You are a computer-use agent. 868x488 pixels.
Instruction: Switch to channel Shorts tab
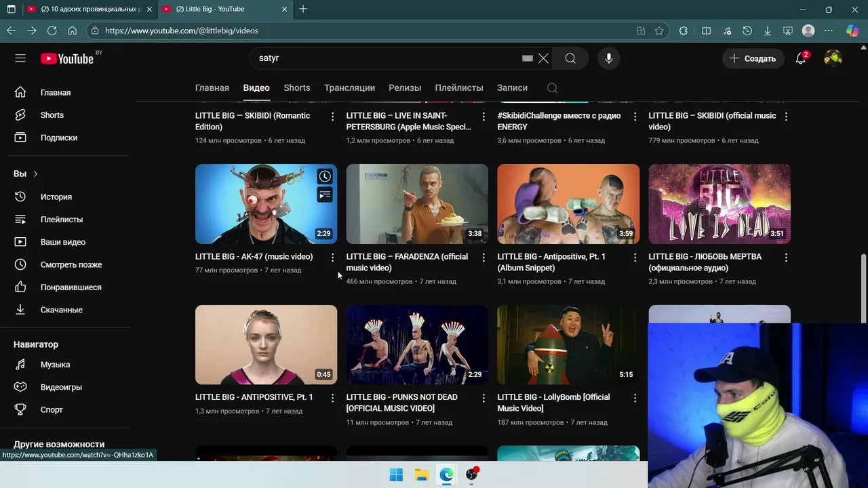pos(297,88)
